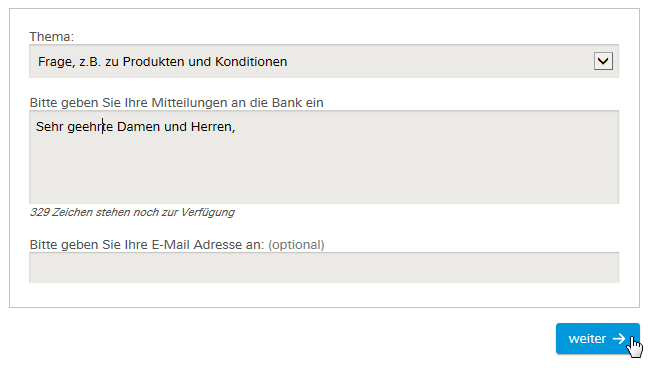655x368 pixels.
Task: Click label 'Bitte geben Sie Ihre E-Mail Adresse an:'
Action: click(147, 245)
